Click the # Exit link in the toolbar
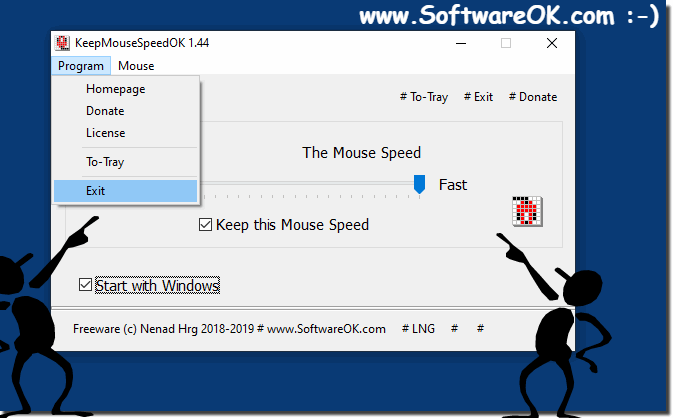 (478, 97)
